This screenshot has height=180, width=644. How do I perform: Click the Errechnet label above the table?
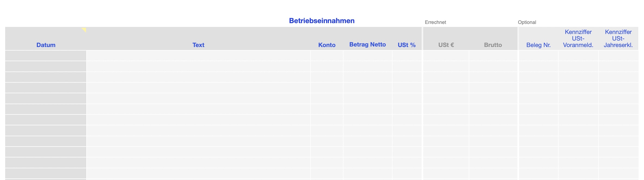[x=435, y=22]
